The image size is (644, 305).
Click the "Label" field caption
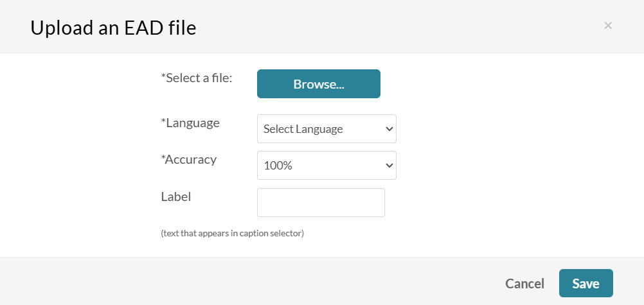click(x=176, y=196)
